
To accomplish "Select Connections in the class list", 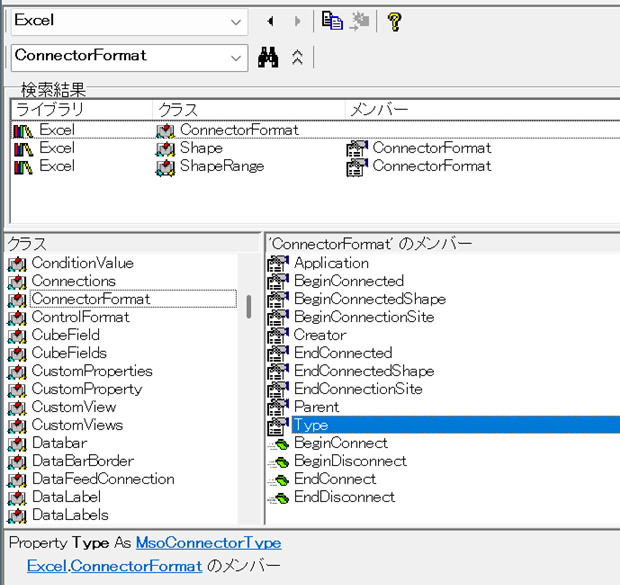I will coord(74,281).
